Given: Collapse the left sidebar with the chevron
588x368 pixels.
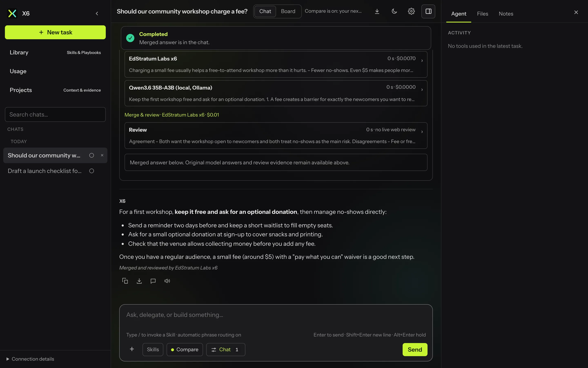Looking at the screenshot, I should tap(97, 13).
